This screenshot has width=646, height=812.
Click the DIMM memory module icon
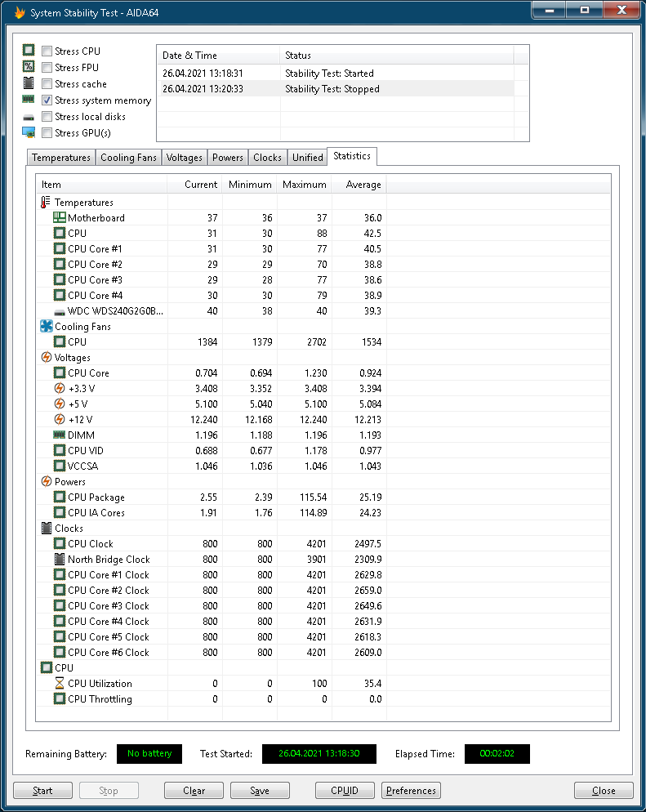pyautogui.click(x=59, y=435)
